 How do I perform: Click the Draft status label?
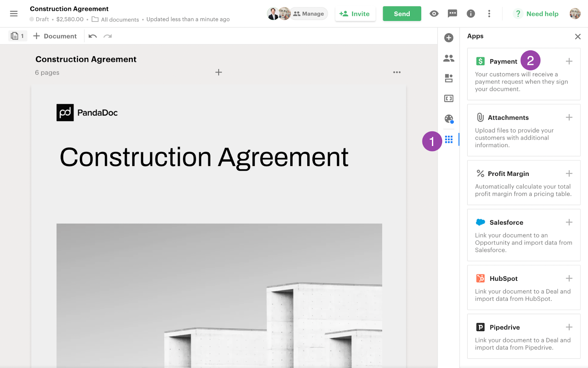coord(39,19)
